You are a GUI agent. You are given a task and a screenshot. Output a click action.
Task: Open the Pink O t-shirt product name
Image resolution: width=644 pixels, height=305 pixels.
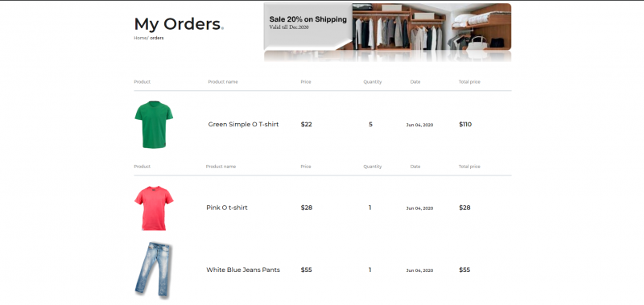pos(227,208)
